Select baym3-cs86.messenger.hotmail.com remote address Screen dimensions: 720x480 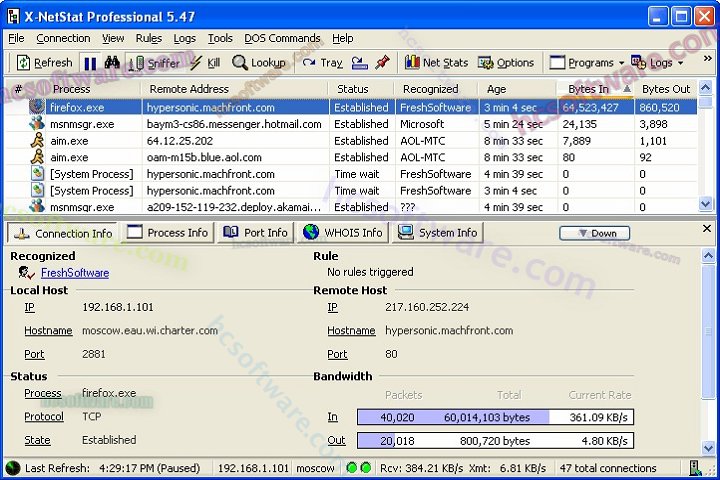234,124
